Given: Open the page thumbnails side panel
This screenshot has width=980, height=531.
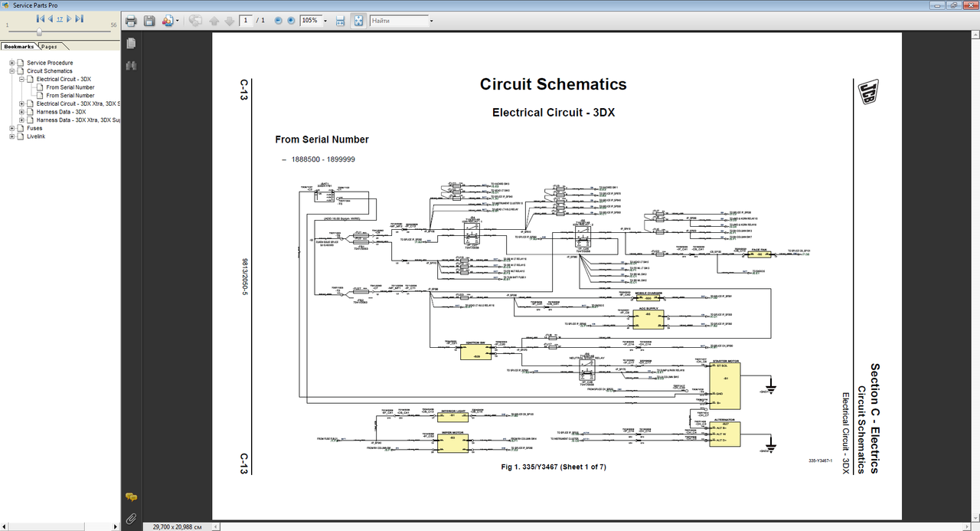Looking at the screenshot, I should click(131, 43).
